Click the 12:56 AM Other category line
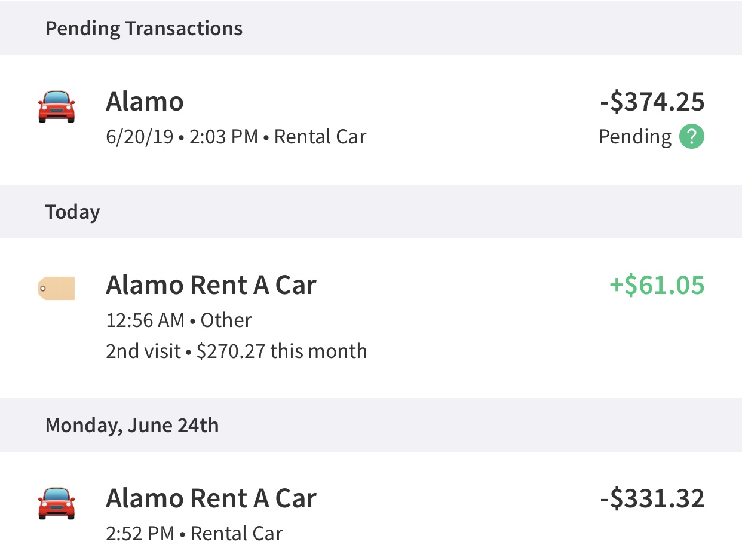Image resolution: width=742 pixels, height=560 pixels. (179, 320)
